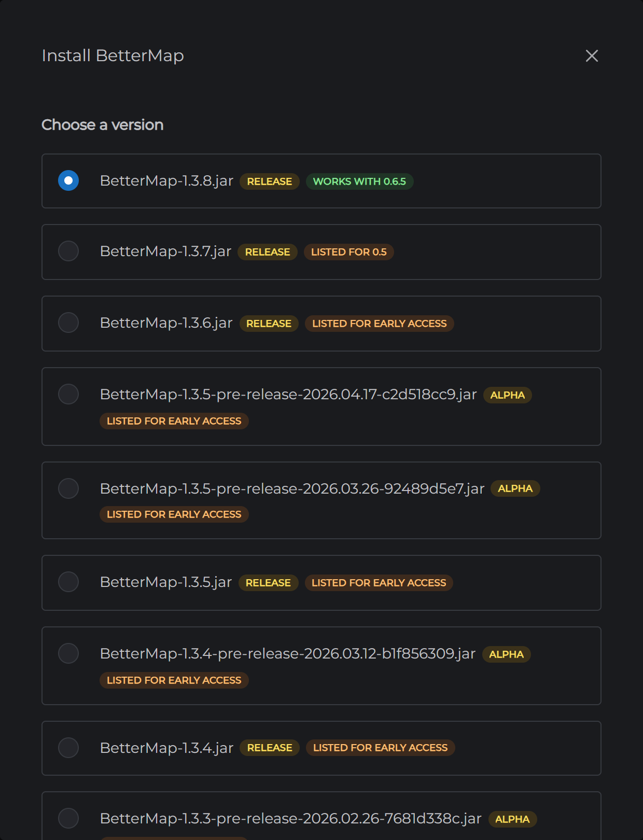Image resolution: width=643 pixels, height=840 pixels.
Task: Click the BetterMap-1.3.3-pre-release-2026.02.26-7681d338c.jar name
Action: point(290,819)
